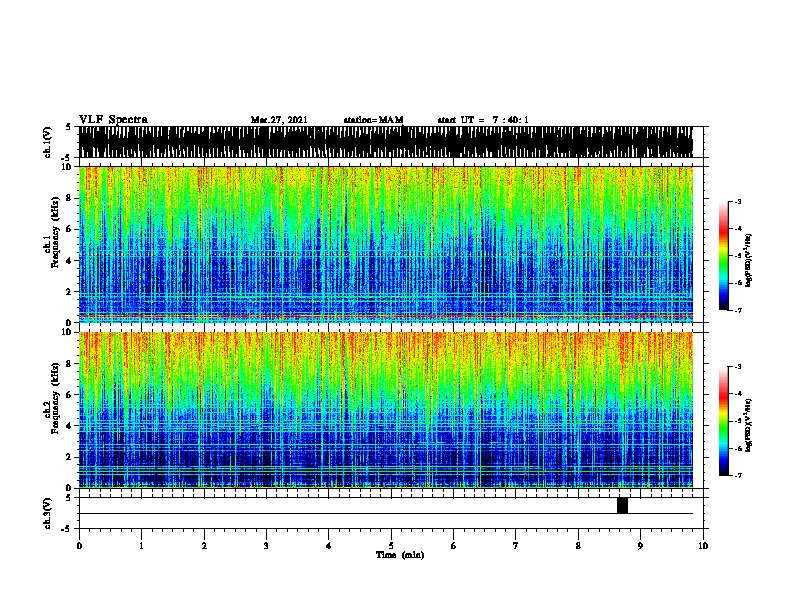Click the time axis tick label "10" at axis end
The image size is (792, 612).
(703, 546)
